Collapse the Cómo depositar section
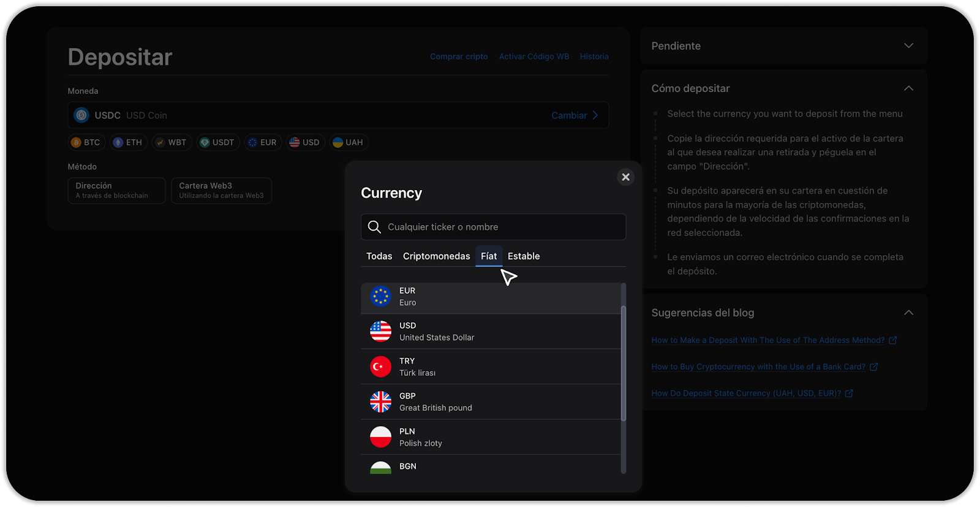 pyautogui.click(x=908, y=88)
